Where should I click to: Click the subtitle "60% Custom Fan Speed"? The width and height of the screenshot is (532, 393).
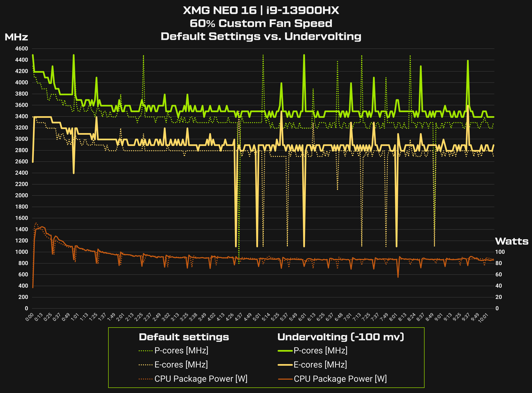point(261,24)
